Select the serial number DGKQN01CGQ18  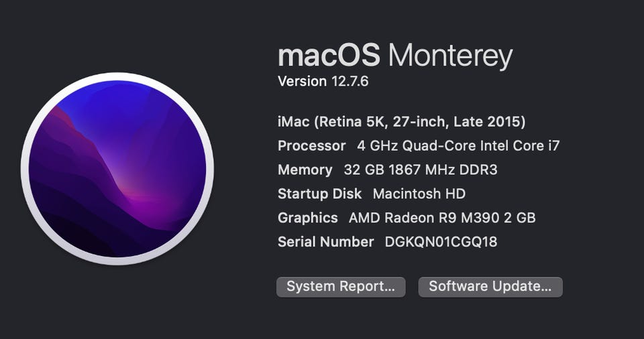click(x=441, y=242)
